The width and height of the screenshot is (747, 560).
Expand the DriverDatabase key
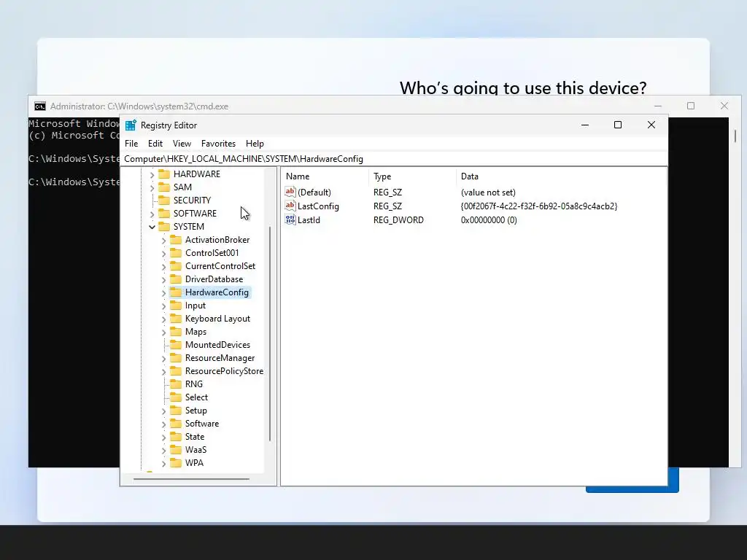click(x=164, y=280)
